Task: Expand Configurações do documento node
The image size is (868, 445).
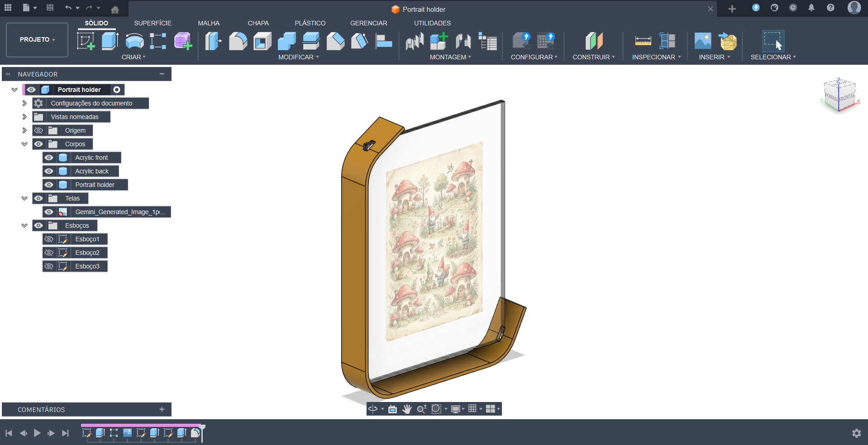Action: 24,103
